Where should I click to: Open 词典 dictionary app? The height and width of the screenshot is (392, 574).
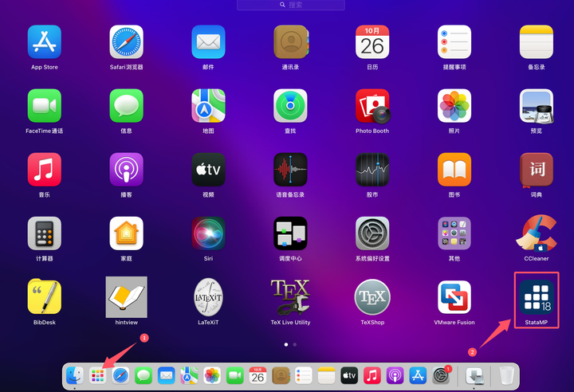[x=537, y=170]
